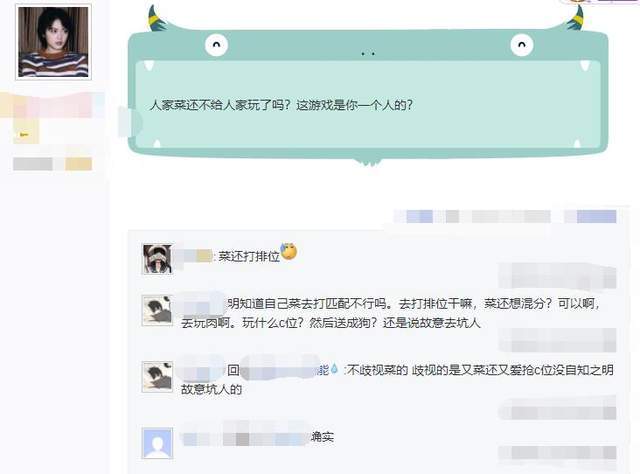This screenshot has width=640, height=474.
Task: Open the replied-to username ending in 能
Action: [284, 370]
